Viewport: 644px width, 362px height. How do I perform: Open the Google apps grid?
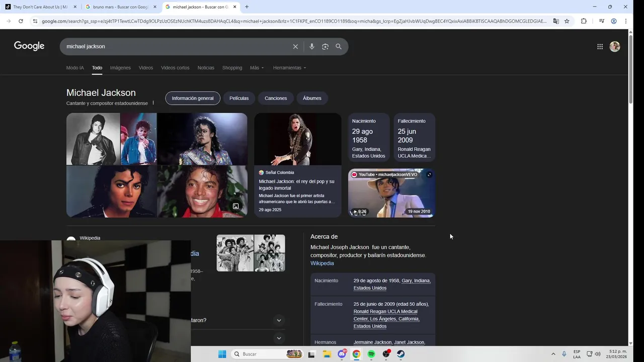(600, 46)
